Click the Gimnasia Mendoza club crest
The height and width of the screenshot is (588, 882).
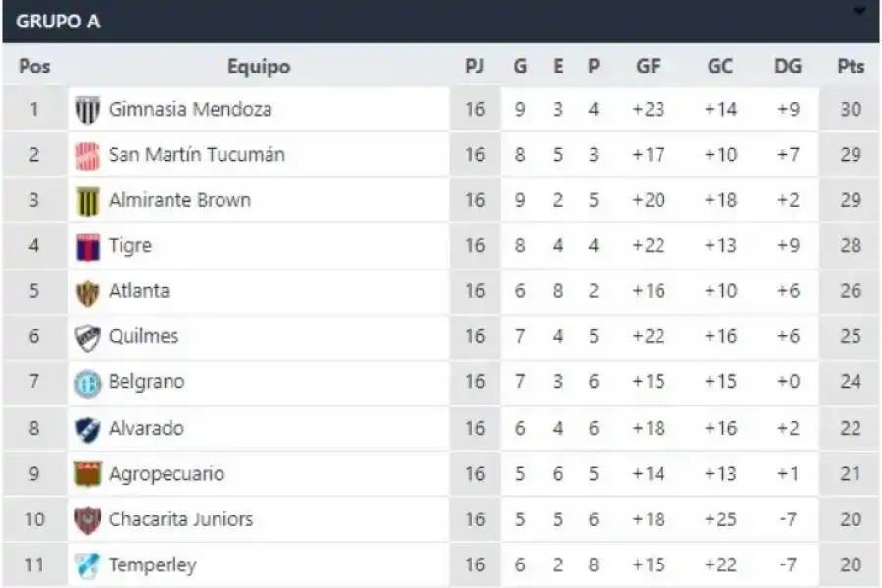(x=87, y=109)
